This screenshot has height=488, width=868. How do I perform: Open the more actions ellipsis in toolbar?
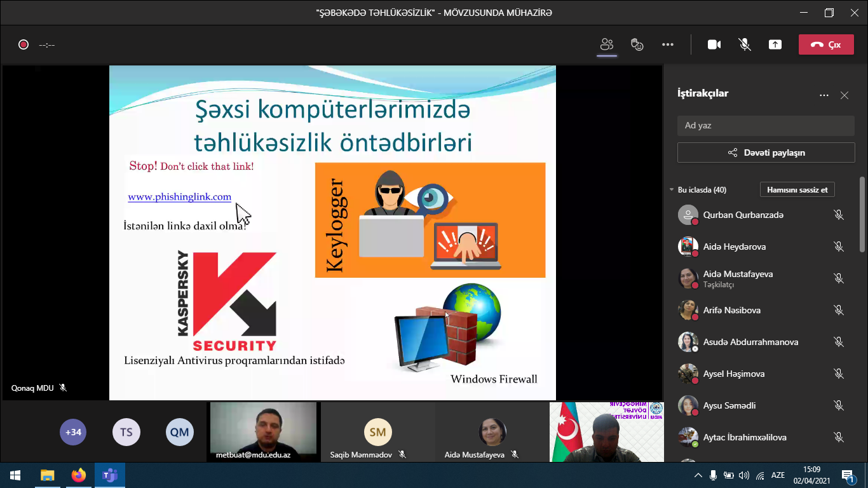coord(667,44)
